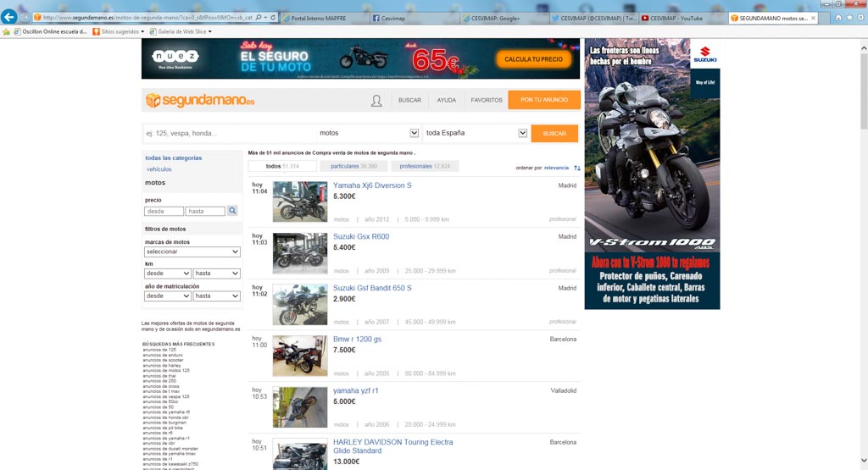Screen dimensions: 868x470
Task: Open the Sitios sugeridos favorites dropdown
Action: (x=119, y=32)
